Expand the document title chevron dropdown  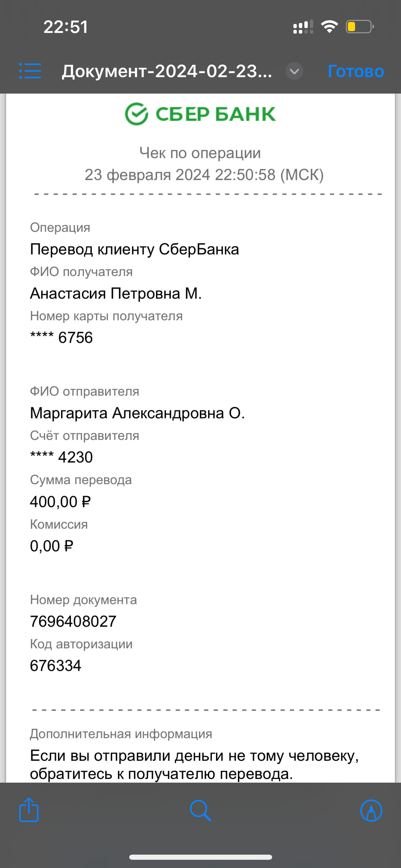click(x=294, y=71)
